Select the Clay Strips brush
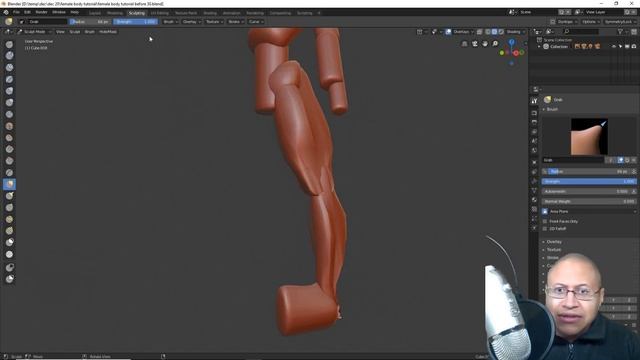This screenshot has width=640, height=360. (x=9, y=67)
